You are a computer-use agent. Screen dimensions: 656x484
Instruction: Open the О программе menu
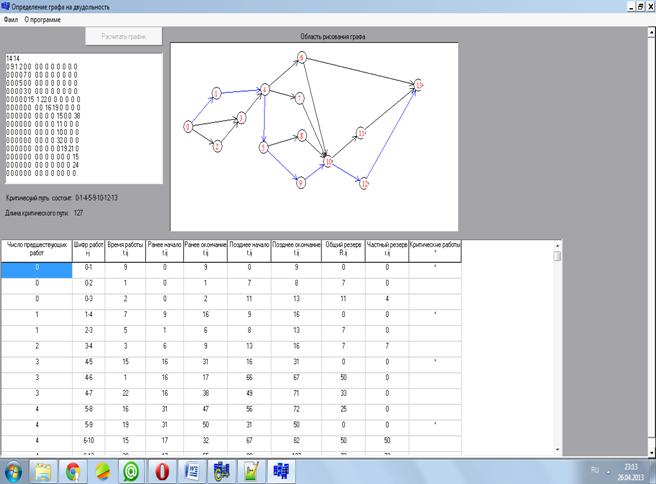tap(41, 19)
